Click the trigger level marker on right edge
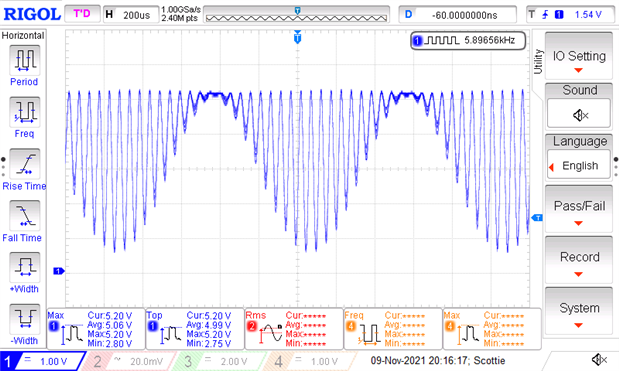Viewport: 619px width, 371px height. 537,217
